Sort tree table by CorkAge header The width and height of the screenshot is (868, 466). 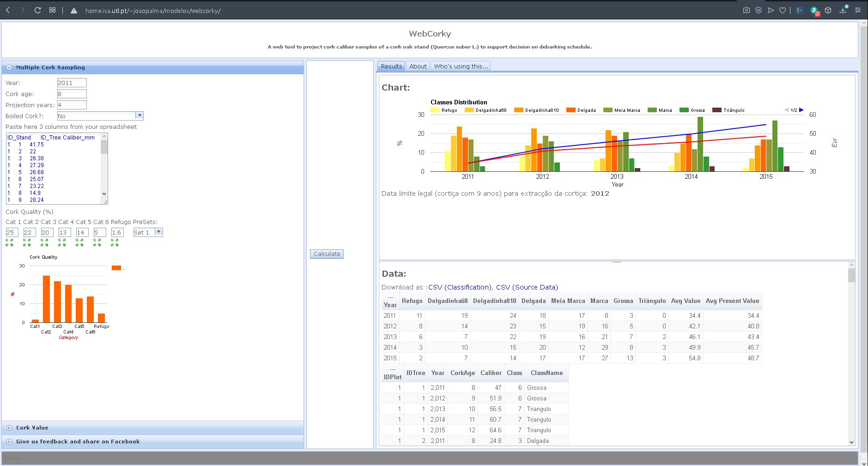[462, 373]
